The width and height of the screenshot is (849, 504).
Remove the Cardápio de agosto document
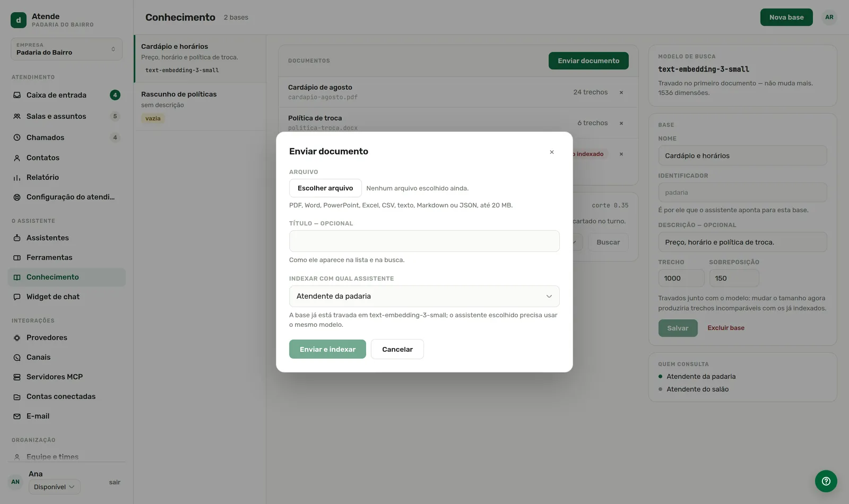click(x=621, y=92)
